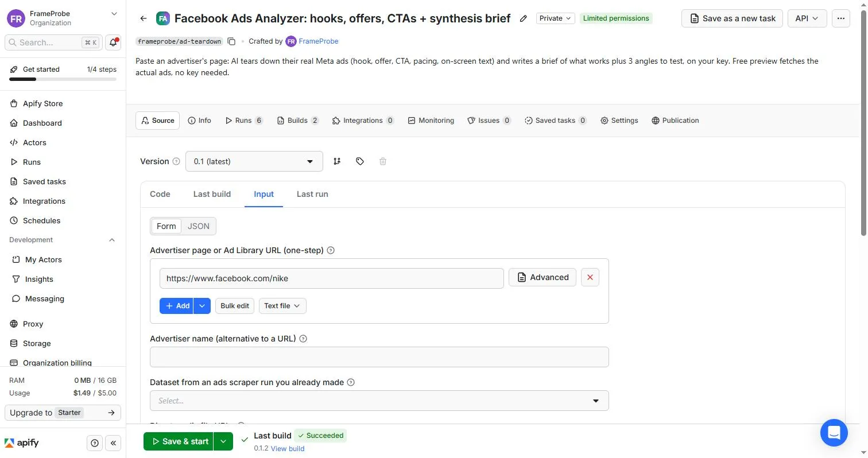The width and height of the screenshot is (868, 458).
Task: Click the Bulk edit button
Action: [235, 306]
